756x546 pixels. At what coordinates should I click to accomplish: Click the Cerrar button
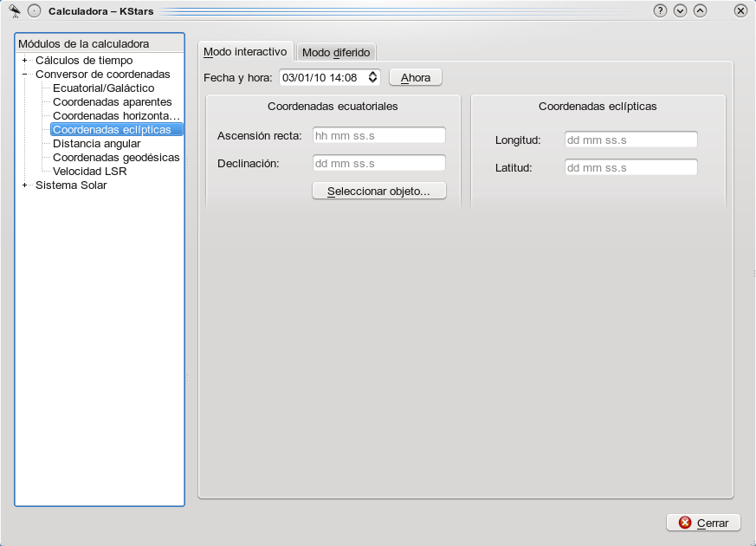pos(703,523)
